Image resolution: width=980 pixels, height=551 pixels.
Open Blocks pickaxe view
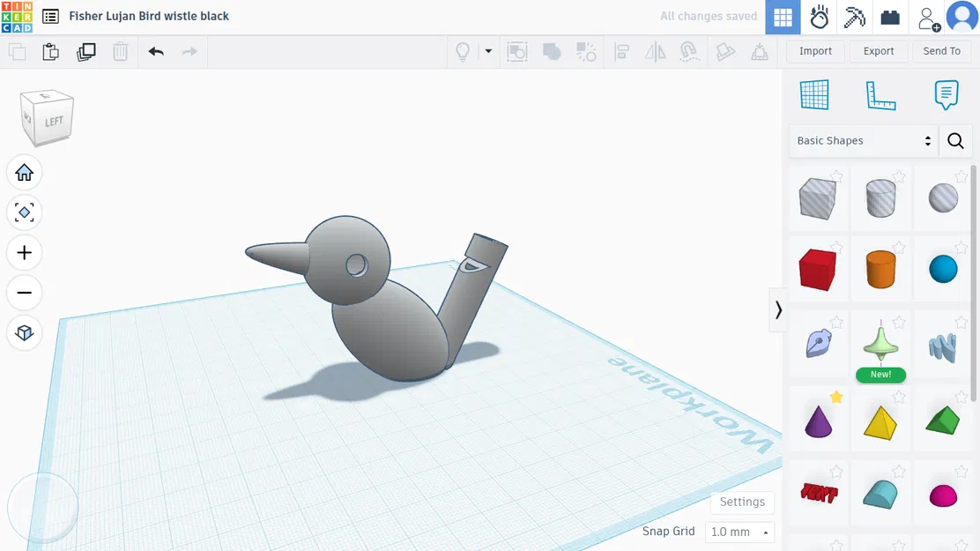coord(854,18)
